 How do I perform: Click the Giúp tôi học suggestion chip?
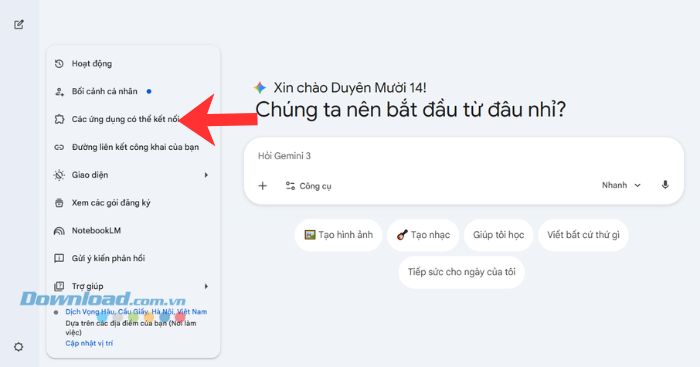499,235
